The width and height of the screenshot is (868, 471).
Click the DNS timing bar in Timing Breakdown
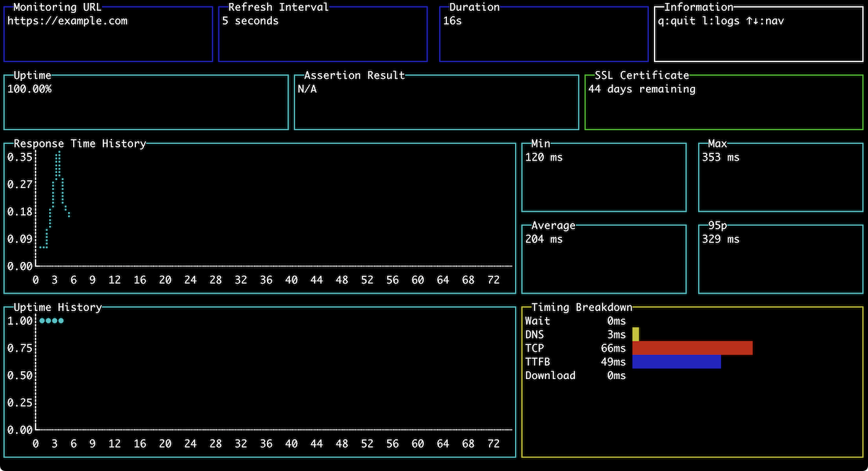(x=635, y=334)
